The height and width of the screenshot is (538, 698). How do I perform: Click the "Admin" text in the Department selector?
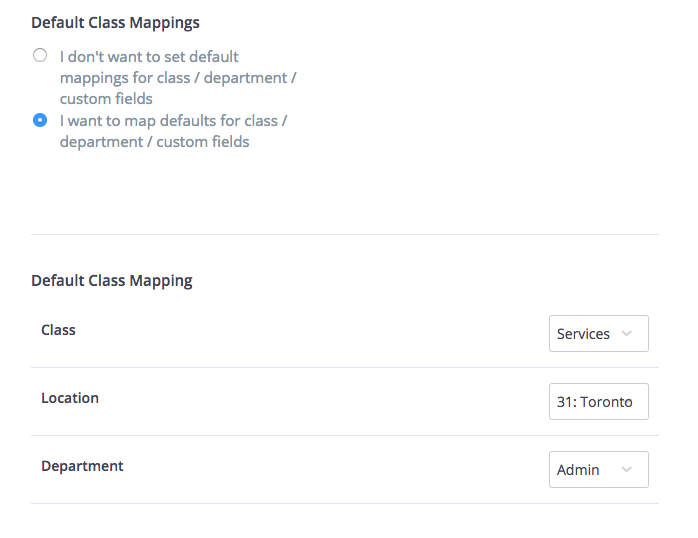pyautogui.click(x=578, y=470)
